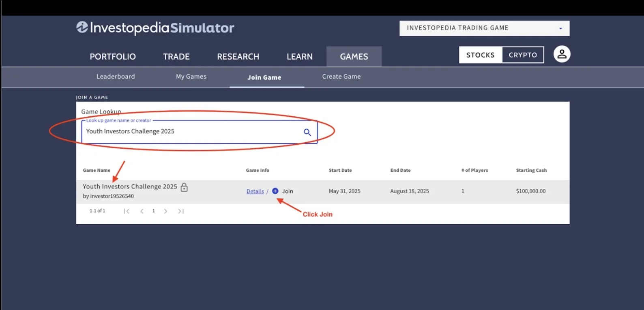Click the May 31, 2025 start date
Screen dimensions: 644x310
pos(344,191)
